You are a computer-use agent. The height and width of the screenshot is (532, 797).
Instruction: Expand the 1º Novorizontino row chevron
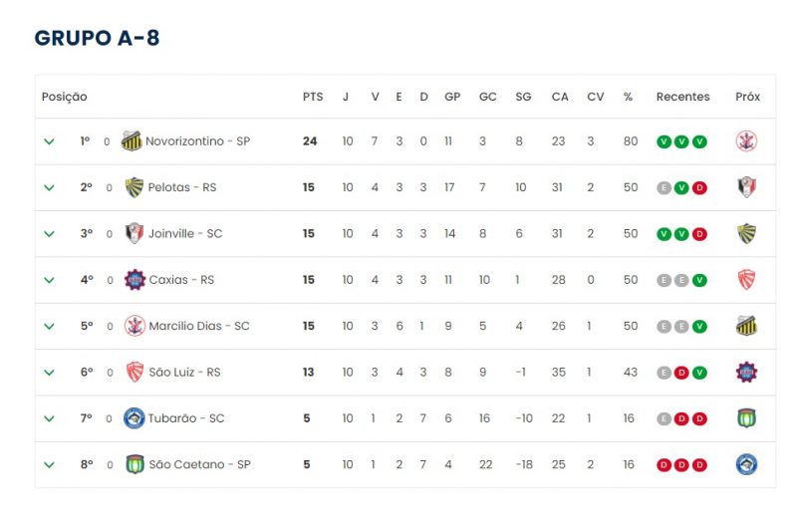pos(49,141)
